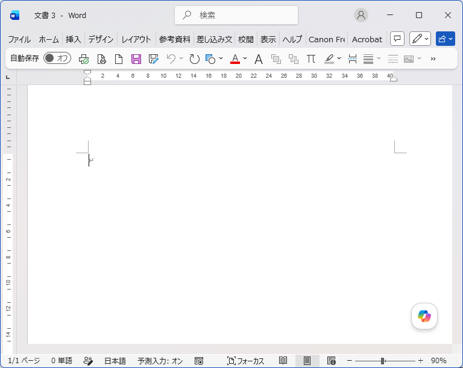463x368 pixels.
Task: Click the large letter A font icon
Action: pos(258,59)
